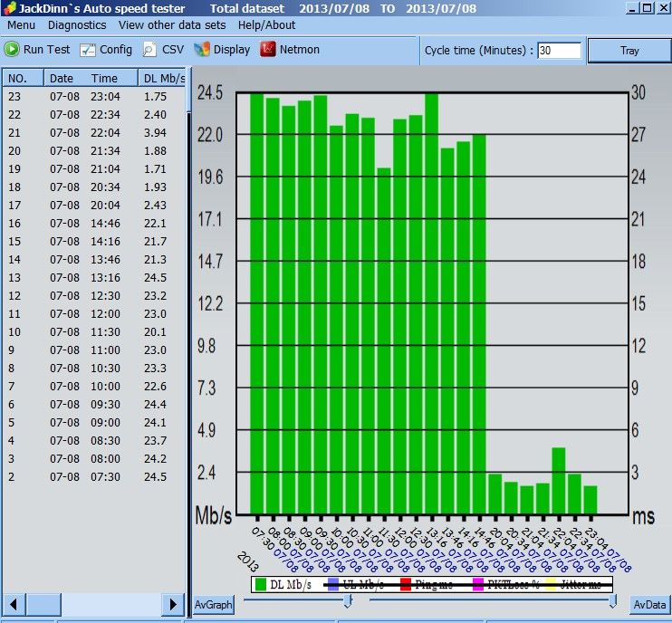Image resolution: width=672 pixels, height=623 pixels.
Task: Expand the View other data sets menu
Action: (172, 24)
